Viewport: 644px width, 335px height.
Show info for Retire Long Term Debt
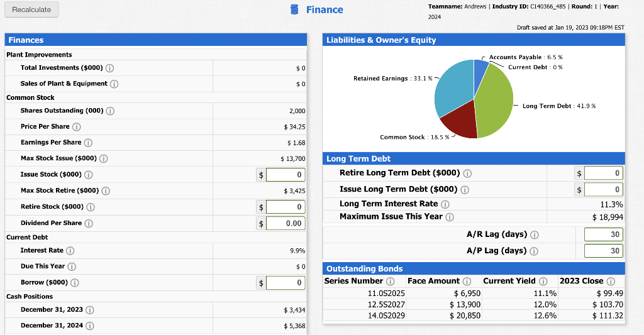click(467, 173)
